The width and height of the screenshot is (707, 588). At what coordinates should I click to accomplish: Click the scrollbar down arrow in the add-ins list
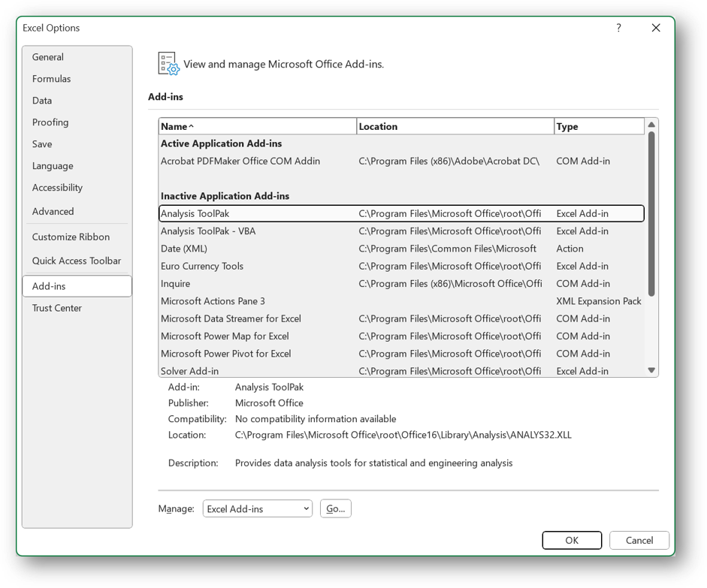651,369
